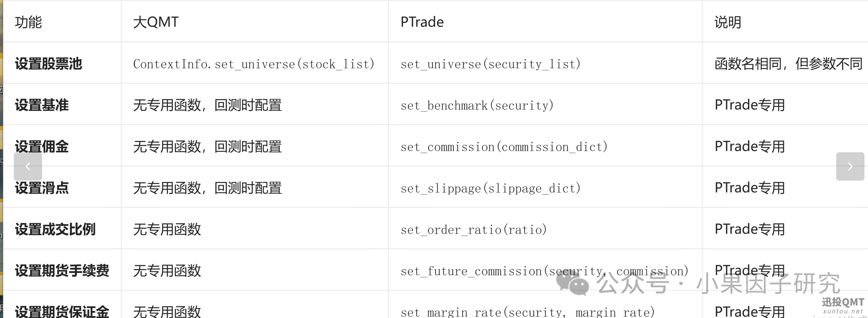
Task: Click the 迅投QMT xuntou.net logo
Action: click(x=843, y=306)
